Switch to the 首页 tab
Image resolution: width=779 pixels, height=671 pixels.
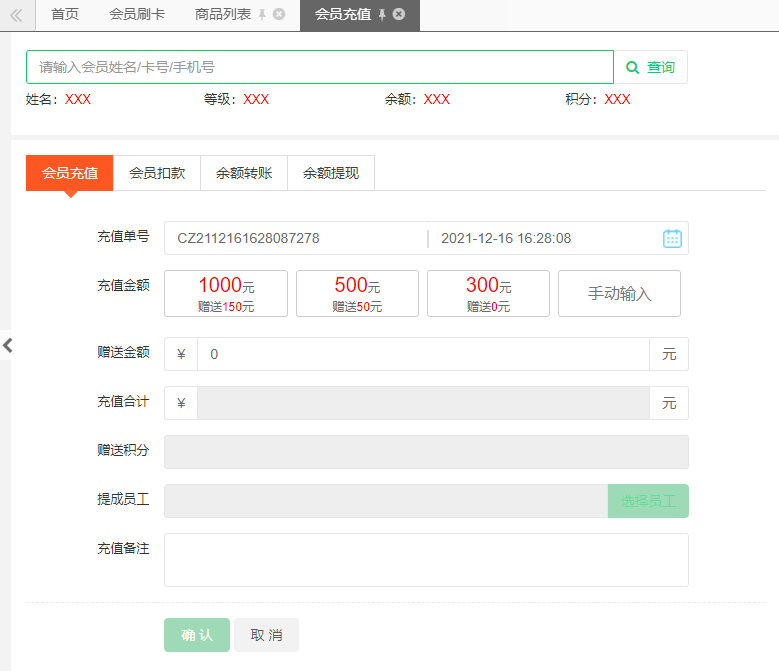click(65, 14)
